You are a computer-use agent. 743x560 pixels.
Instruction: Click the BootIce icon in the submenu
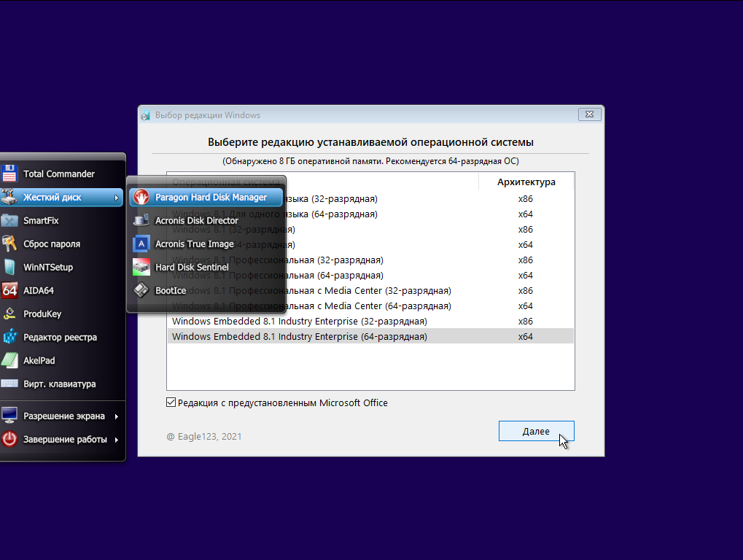pyautogui.click(x=141, y=290)
